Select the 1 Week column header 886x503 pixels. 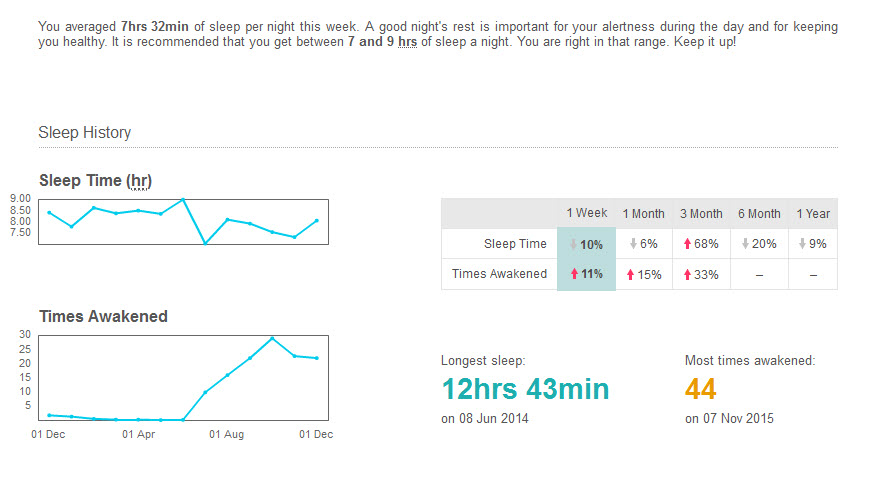tap(587, 213)
